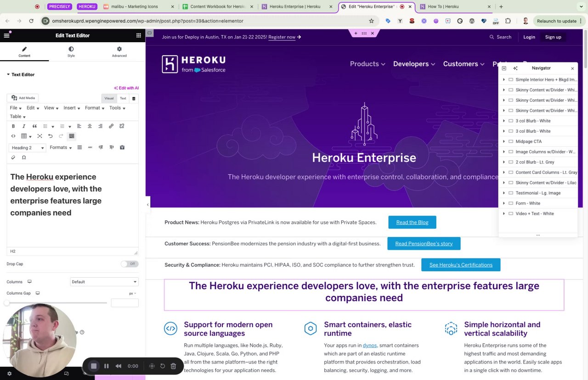Insert special character with omega icon
The image size is (588, 380).
(x=24, y=157)
